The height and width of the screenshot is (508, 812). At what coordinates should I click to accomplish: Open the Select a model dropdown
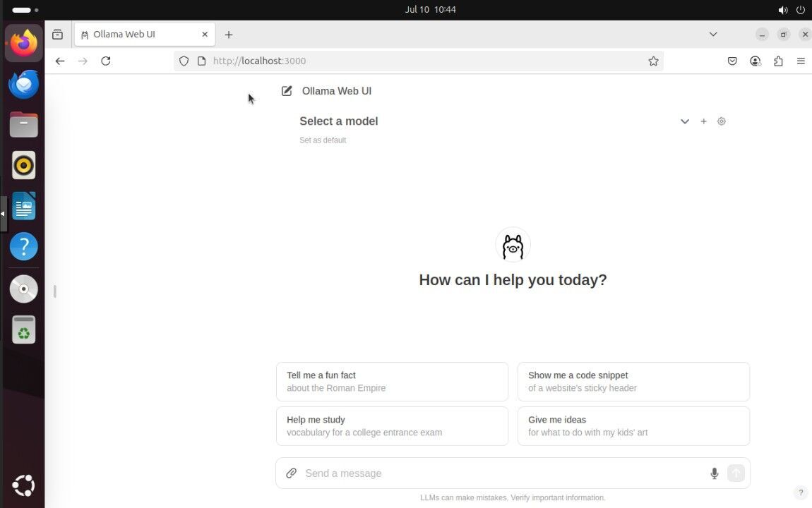(x=339, y=121)
